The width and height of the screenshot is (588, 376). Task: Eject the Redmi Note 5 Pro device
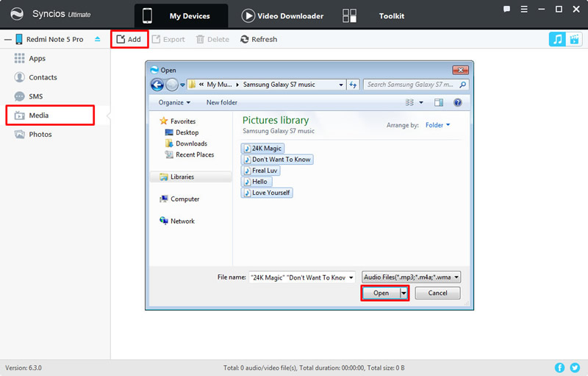(98, 39)
